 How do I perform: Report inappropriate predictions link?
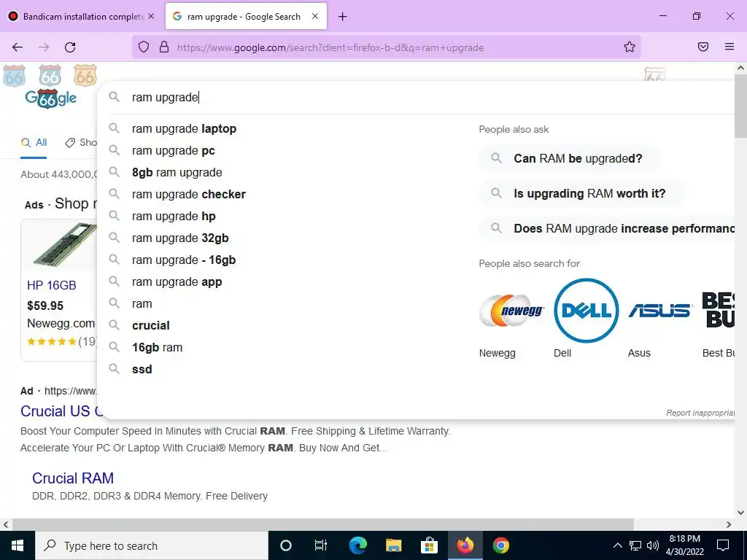[x=700, y=413]
